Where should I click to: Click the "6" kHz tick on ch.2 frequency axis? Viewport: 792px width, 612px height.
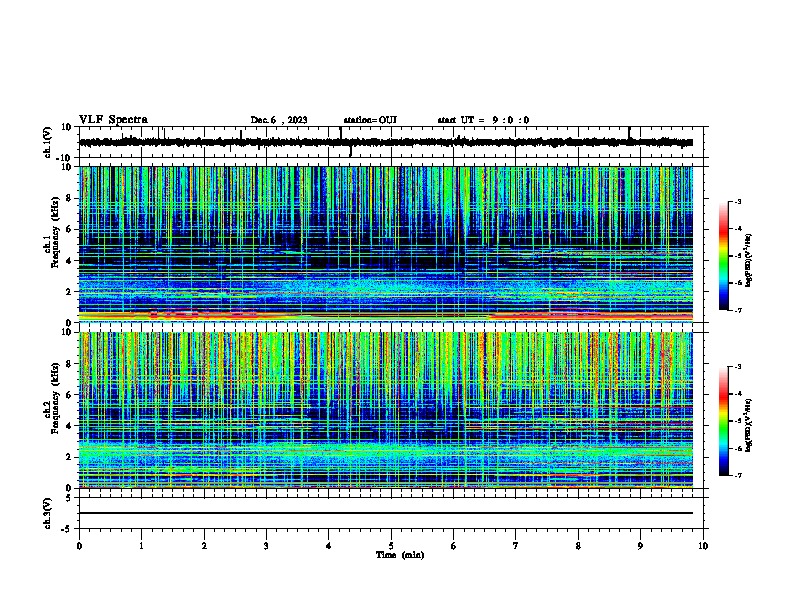[70, 395]
